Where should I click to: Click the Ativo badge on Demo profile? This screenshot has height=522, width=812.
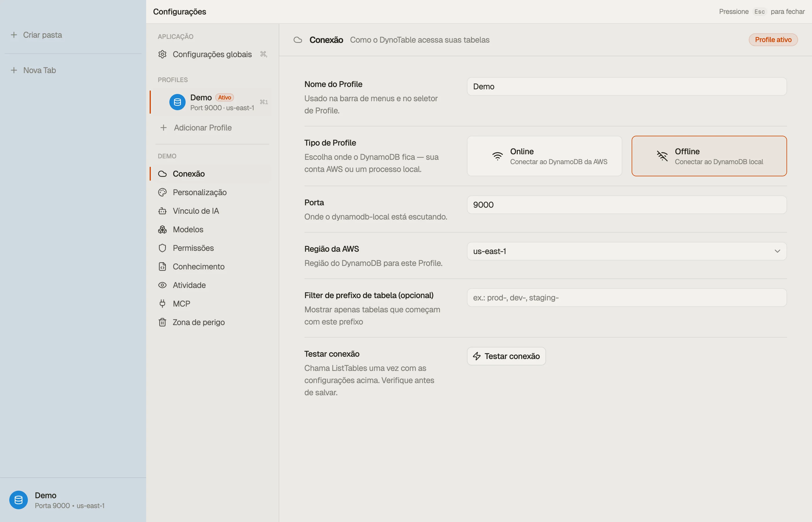(x=224, y=98)
